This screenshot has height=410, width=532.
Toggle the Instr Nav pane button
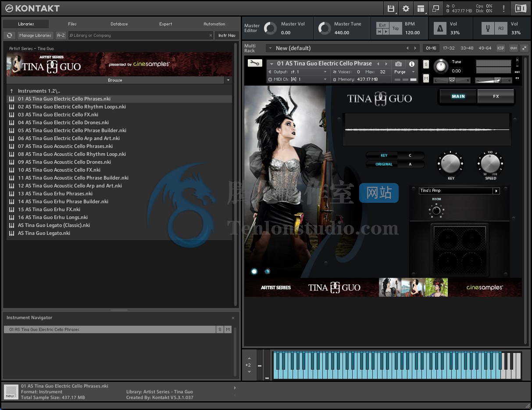227,36
